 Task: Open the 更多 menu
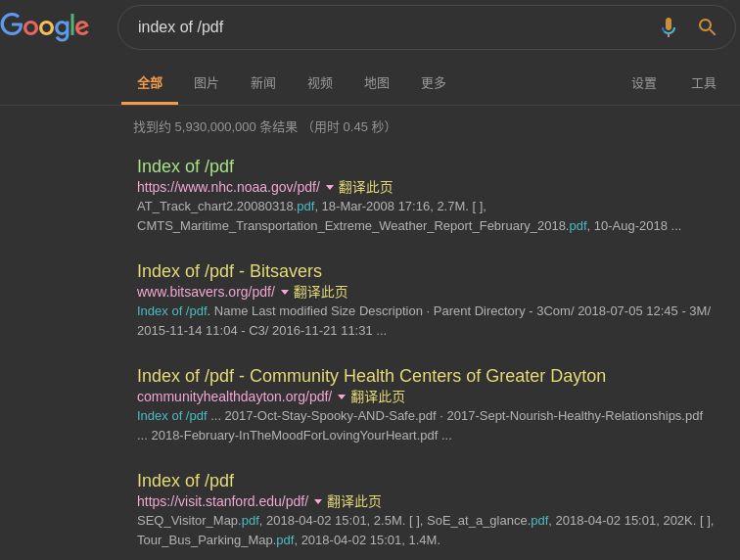tap(434, 83)
